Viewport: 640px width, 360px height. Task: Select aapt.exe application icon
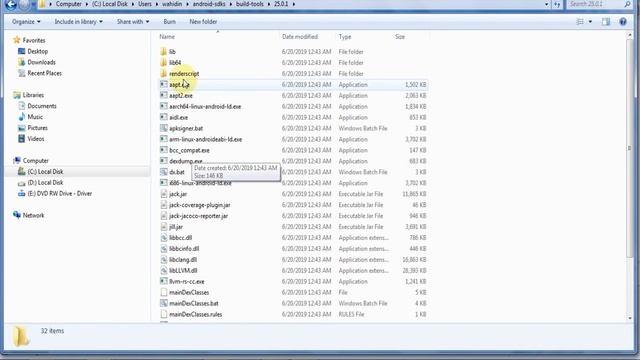pos(164,84)
